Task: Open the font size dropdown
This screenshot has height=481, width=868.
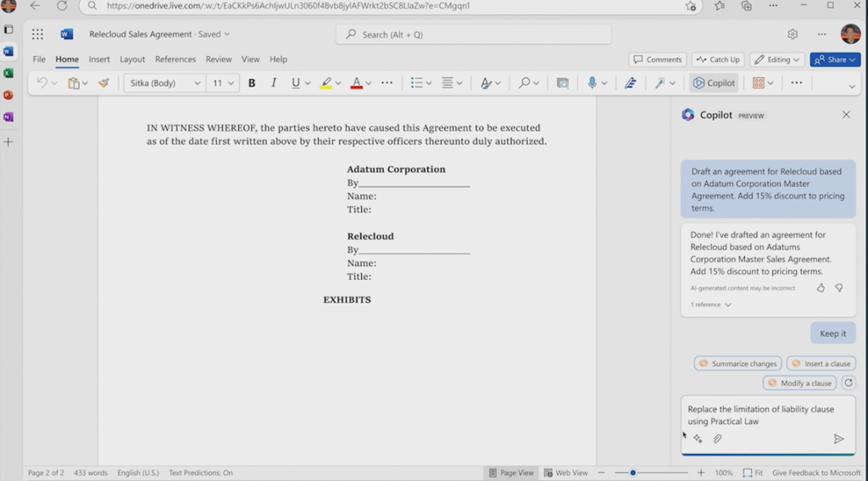Action: [223, 83]
